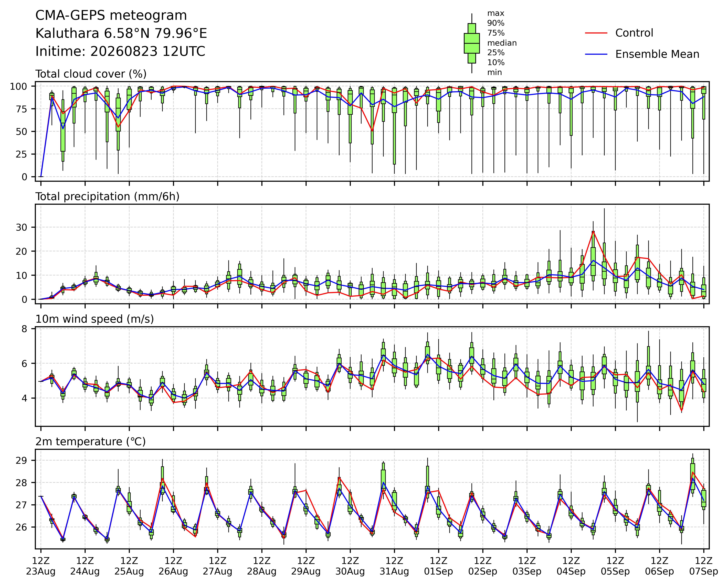Click the 12Z 04Sep axis label

point(571,566)
